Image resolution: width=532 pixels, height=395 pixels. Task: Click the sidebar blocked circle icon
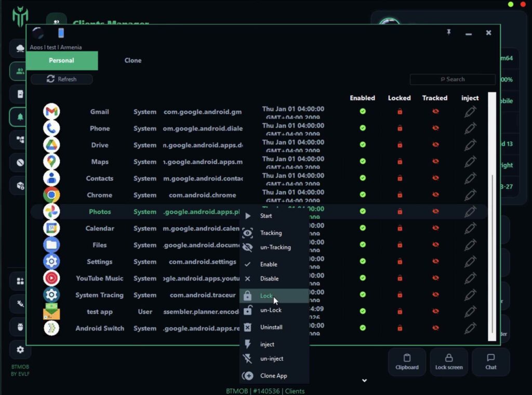pos(20,163)
